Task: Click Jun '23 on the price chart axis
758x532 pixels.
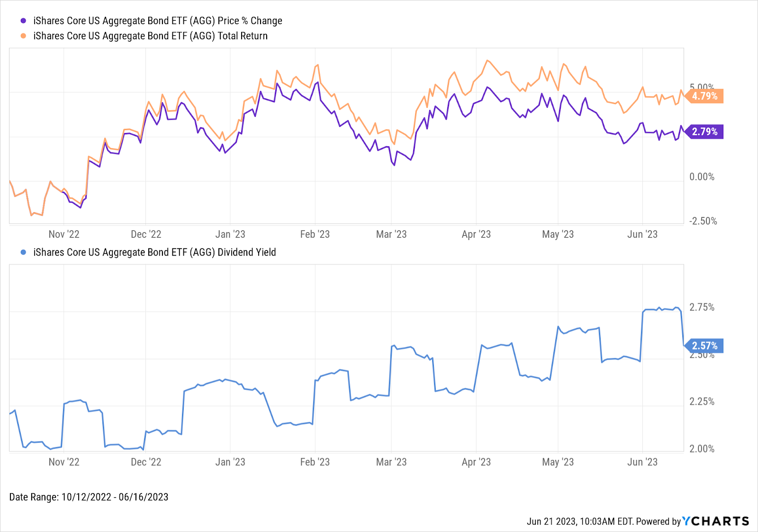Action: coord(642,234)
